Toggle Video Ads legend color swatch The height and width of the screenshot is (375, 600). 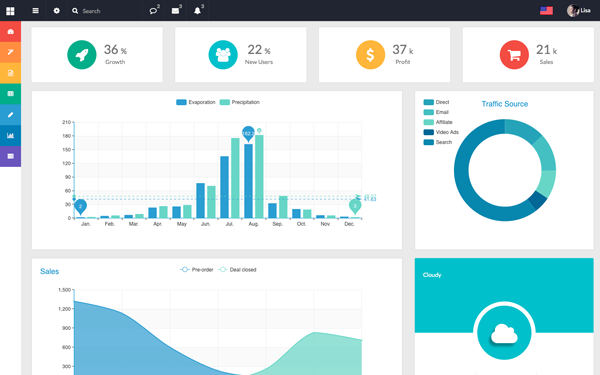point(429,132)
